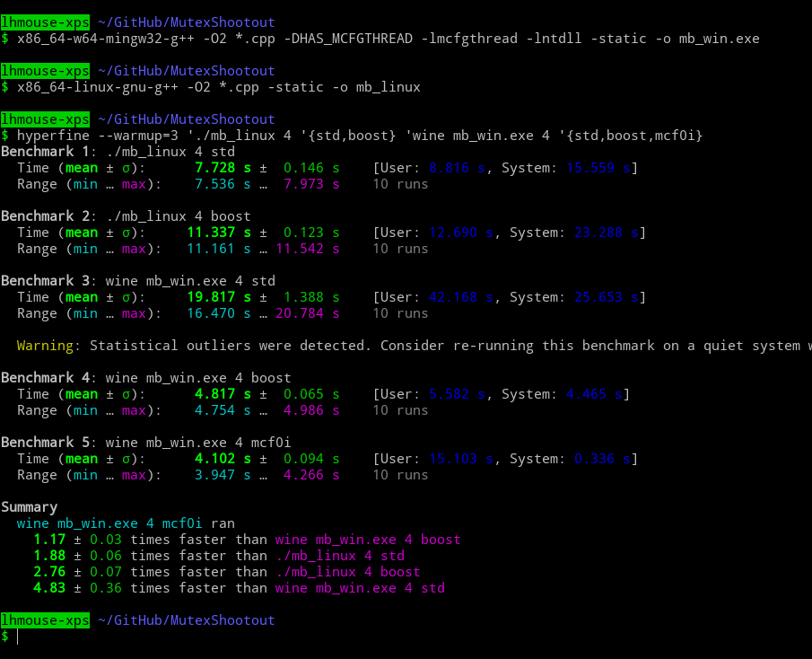The image size is (812, 659).
Task: Click the mean time value 19.817 s
Action: [x=219, y=297]
